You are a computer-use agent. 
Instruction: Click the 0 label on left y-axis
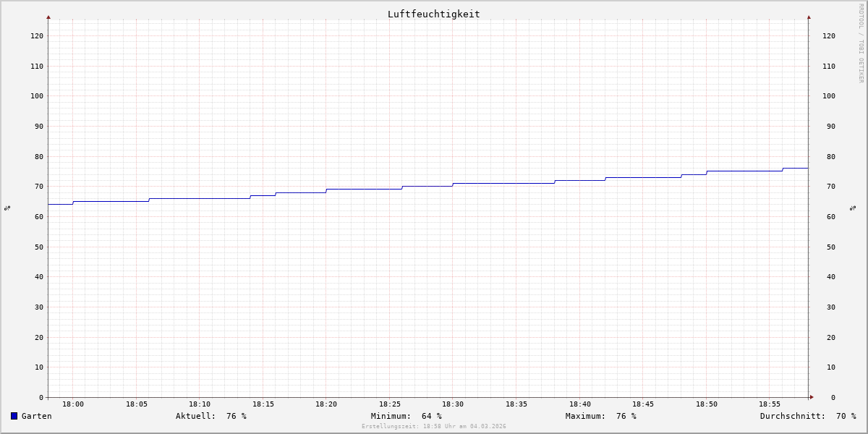point(41,397)
